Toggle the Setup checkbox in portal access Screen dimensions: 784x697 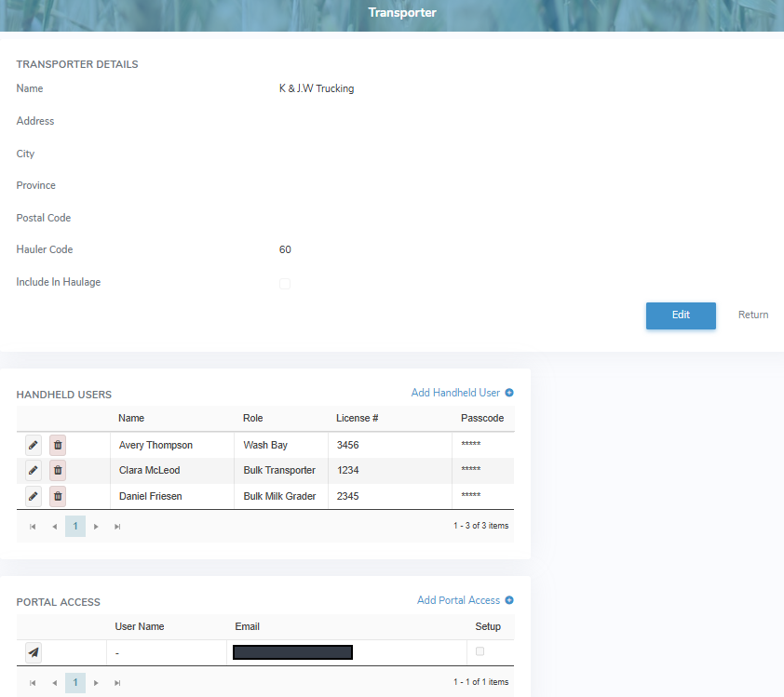(480, 651)
